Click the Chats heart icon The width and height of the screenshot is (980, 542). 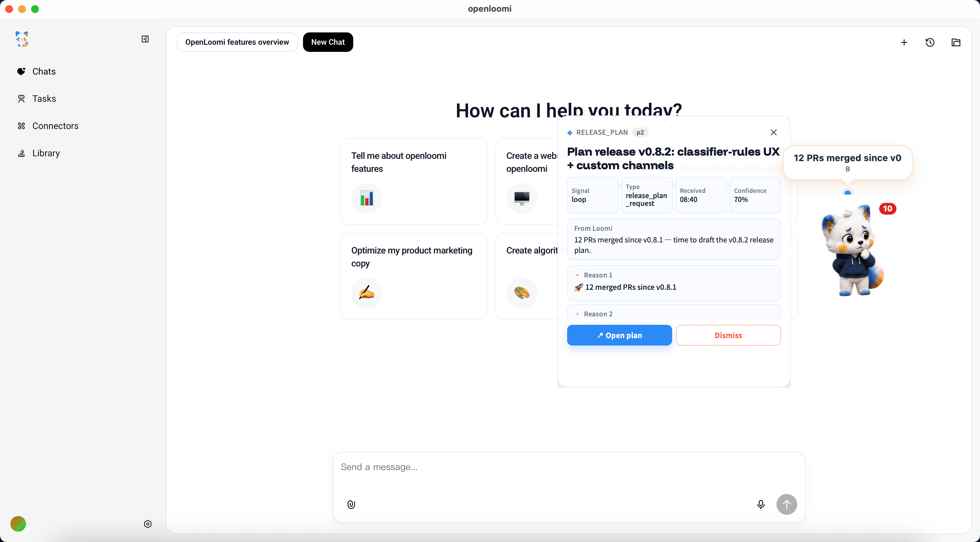pyautogui.click(x=21, y=72)
